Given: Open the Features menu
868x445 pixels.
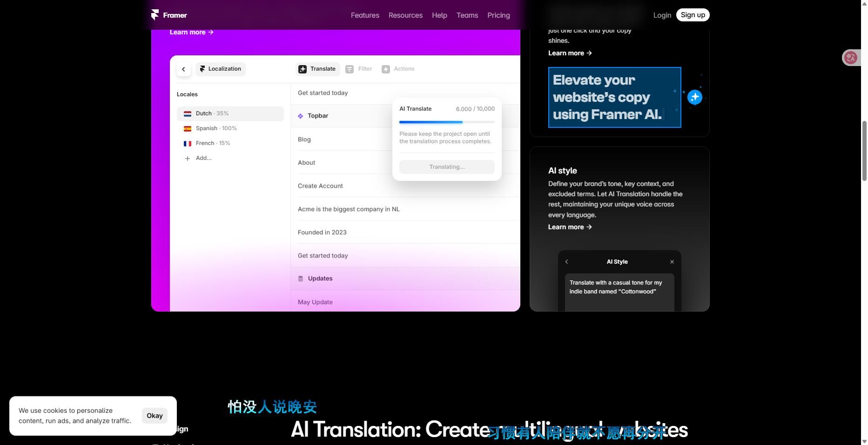Looking at the screenshot, I should click(x=364, y=15).
